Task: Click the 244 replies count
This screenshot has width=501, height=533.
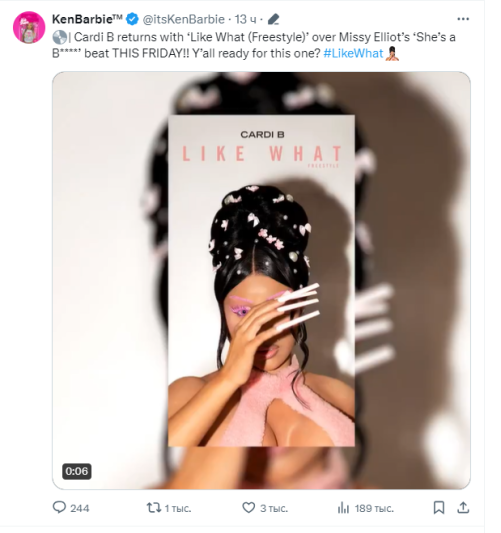Action: pos(80,508)
